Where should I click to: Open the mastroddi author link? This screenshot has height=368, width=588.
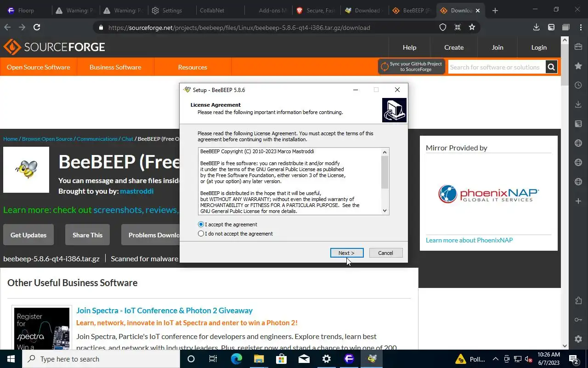pos(136,191)
